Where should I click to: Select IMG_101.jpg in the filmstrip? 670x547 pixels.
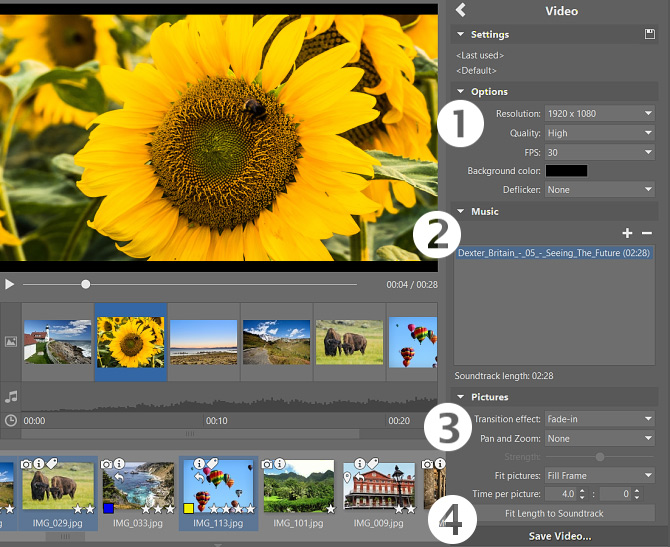(x=299, y=494)
